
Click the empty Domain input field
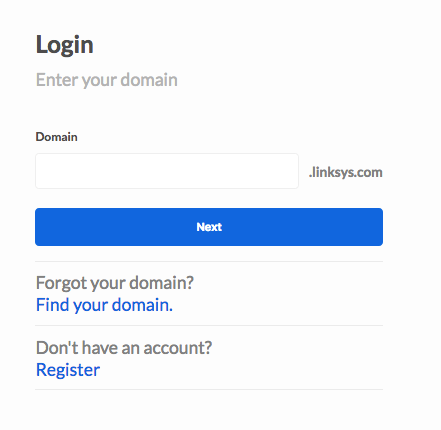coord(167,171)
